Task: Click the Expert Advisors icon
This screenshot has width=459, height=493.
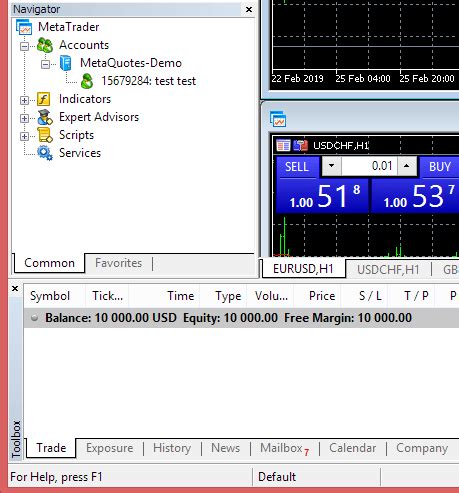Action: pos(45,117)
